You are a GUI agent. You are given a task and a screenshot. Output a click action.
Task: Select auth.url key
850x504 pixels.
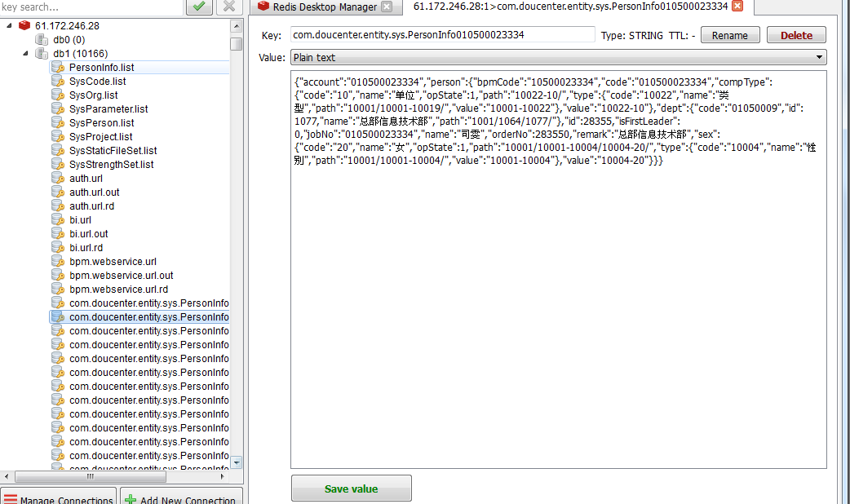coord(86,179)
